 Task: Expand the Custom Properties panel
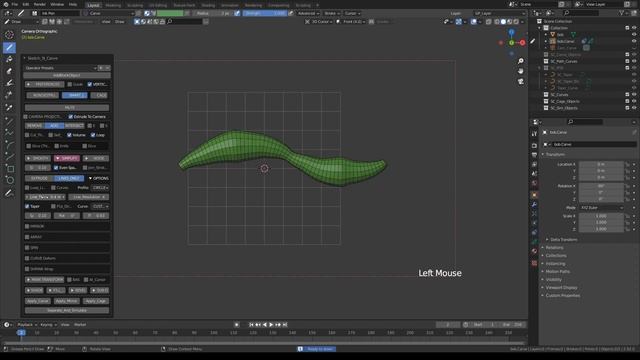[x=562, y=296]
